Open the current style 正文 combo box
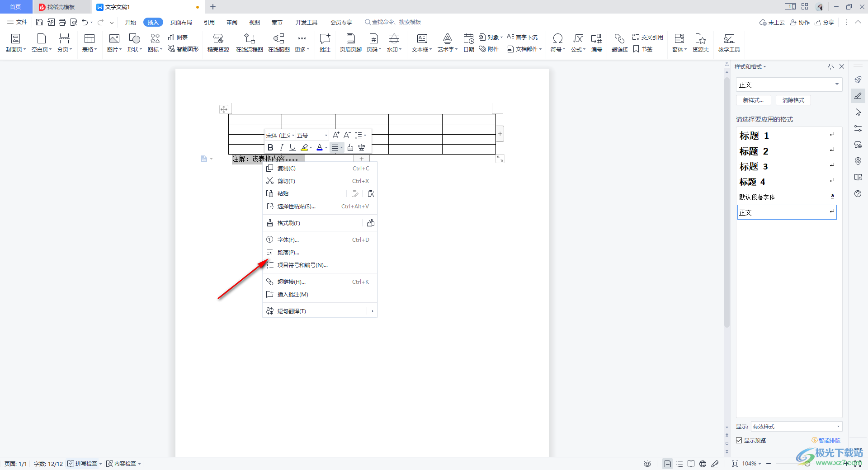The width and height of the screenshot is (868, 470). pyautogui.click(x=789, y=85)
